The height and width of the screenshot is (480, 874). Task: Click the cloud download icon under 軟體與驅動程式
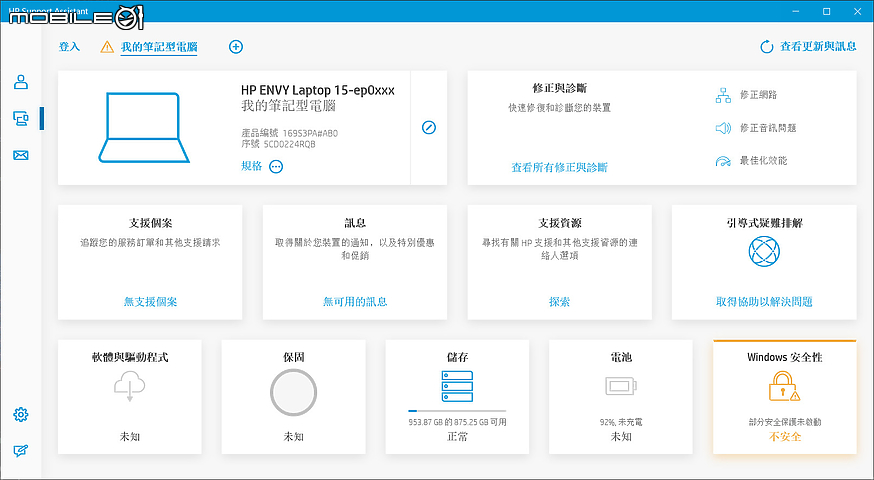129,386
